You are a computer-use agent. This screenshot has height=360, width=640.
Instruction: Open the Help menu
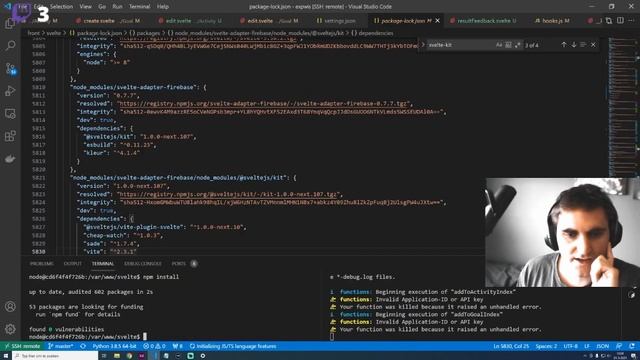click(163, 7)
